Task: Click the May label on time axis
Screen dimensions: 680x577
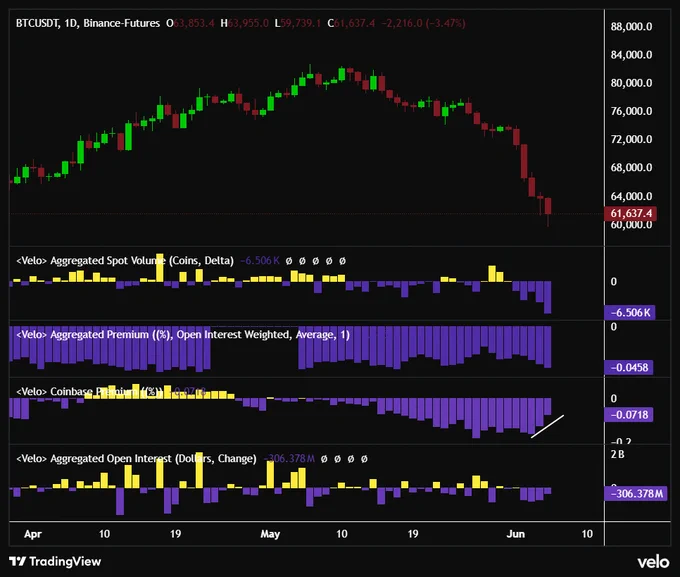Action: [270, 534]
